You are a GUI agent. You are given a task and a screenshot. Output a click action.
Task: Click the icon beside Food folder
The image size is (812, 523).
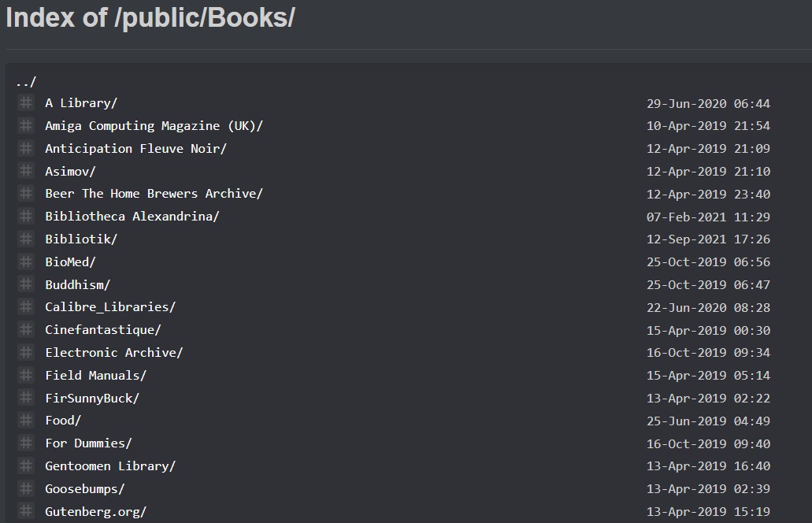[x=25, y=420]
